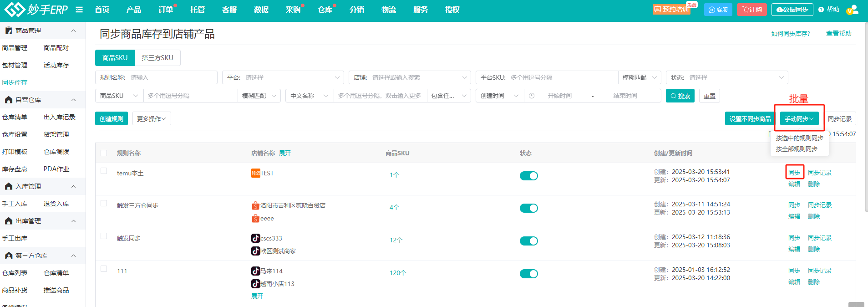Image resolution: width=868 pixels, height=307 pixels.
Task: Check the 触发三方仓同步 rule checkbox
Action: tap(104, 203)
